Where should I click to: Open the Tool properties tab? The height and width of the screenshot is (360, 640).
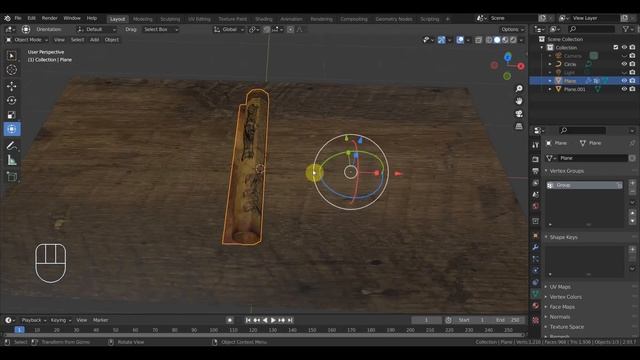click(536, 145)
